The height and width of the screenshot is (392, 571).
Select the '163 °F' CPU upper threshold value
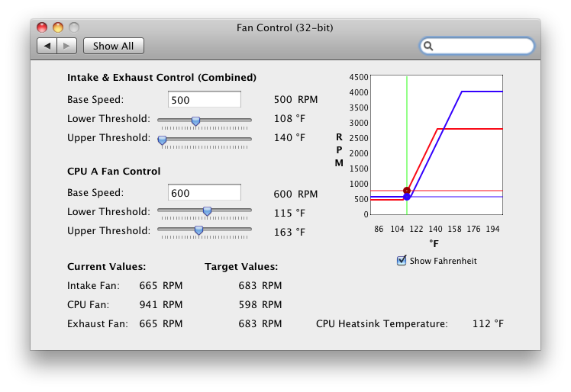[289, 232]
